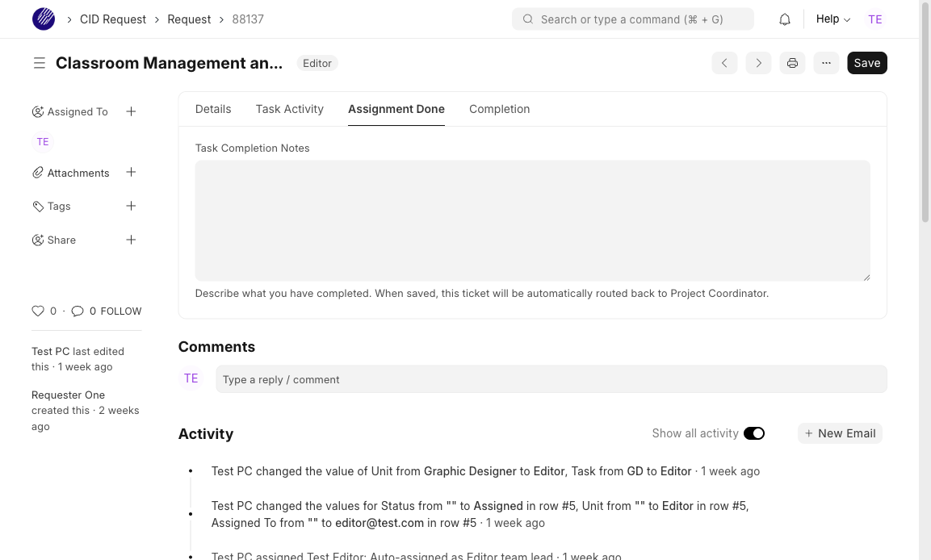
Task: Navigate to the previous record arrow
Action: (x=724, y=62)
